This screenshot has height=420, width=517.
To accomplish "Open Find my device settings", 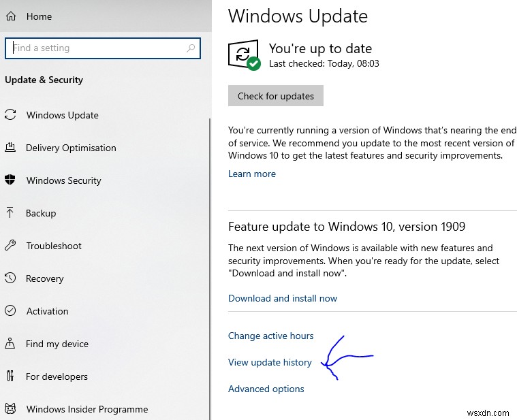I will coord(57,344).
